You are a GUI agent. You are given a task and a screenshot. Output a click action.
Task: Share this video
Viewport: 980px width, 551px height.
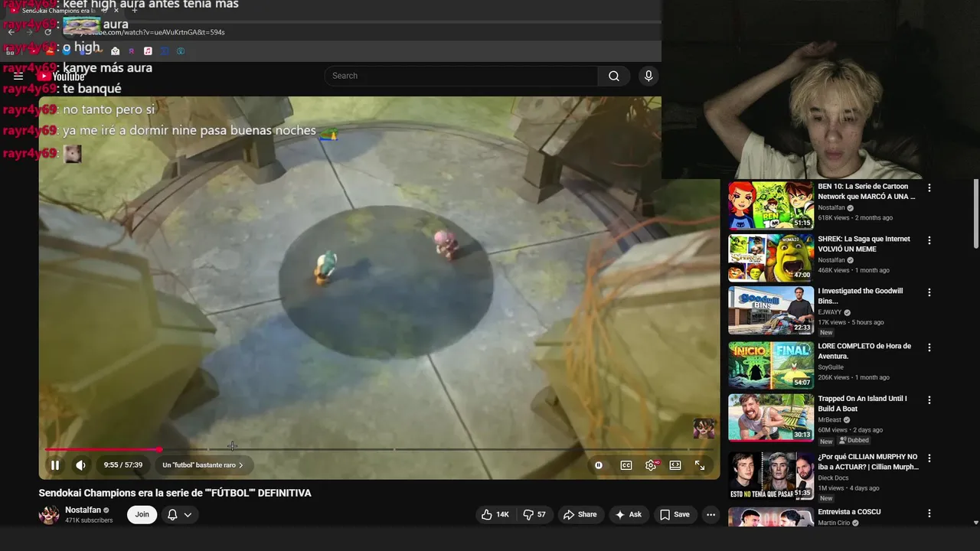(580, 514)
